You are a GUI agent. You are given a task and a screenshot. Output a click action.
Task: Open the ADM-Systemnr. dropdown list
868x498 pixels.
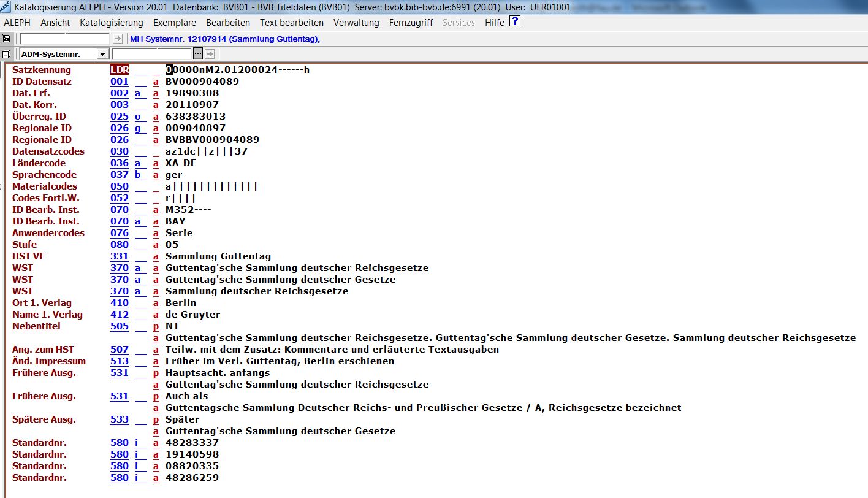coord(103,54)
